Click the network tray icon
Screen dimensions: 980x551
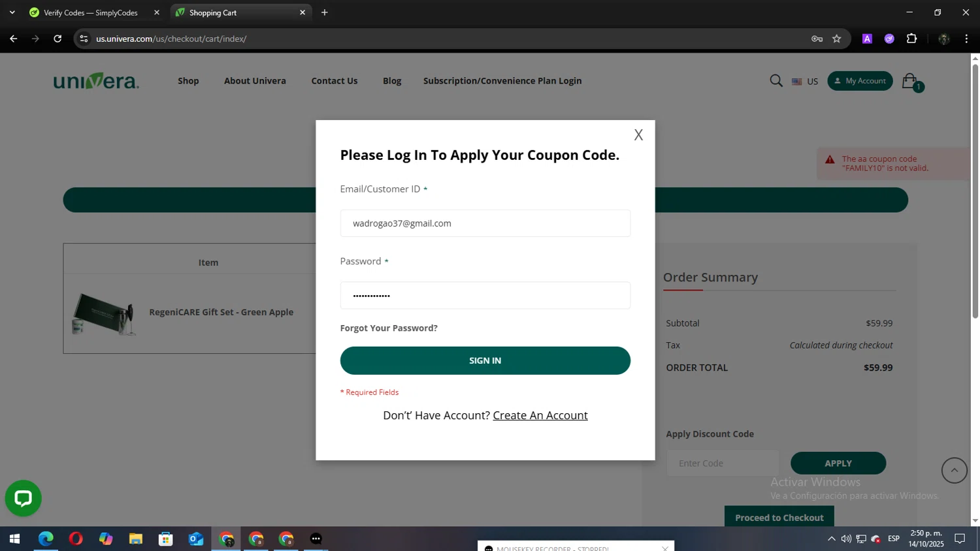(861, 539)
